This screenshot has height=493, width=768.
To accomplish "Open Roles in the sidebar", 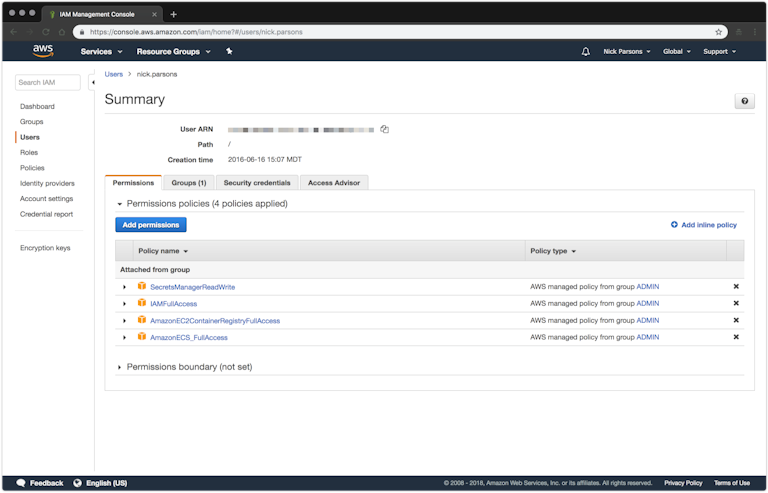I will [x=29, y=152].
